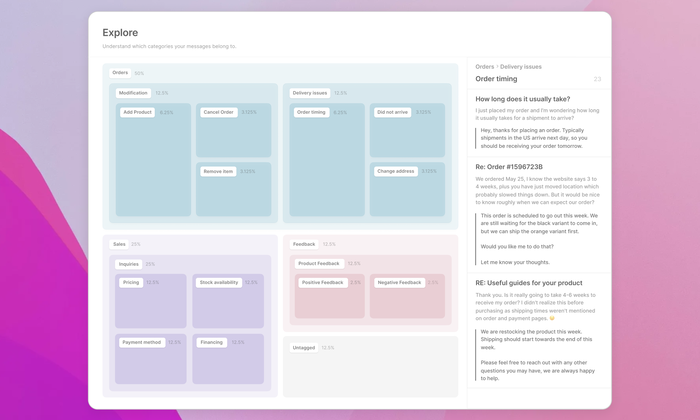Click the 6.25% value beside Order timing
Screen dimensions: 700x420
coord(340,112)
